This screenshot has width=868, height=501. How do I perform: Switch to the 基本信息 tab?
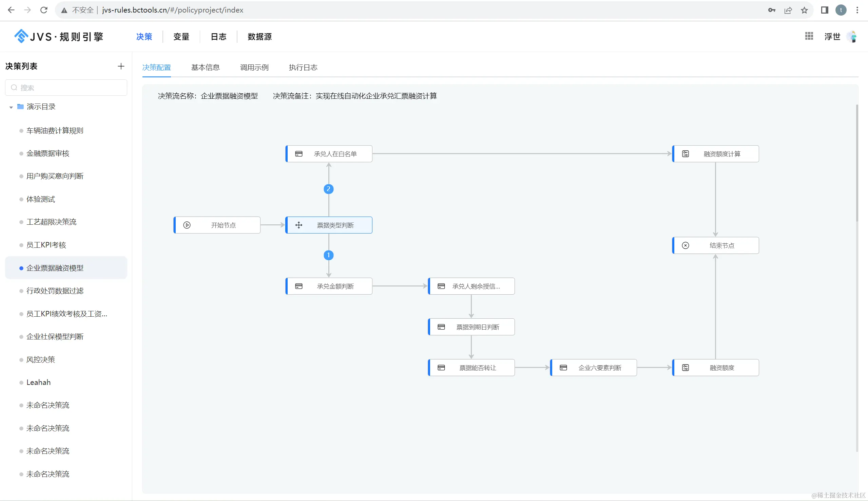[205, 68]
